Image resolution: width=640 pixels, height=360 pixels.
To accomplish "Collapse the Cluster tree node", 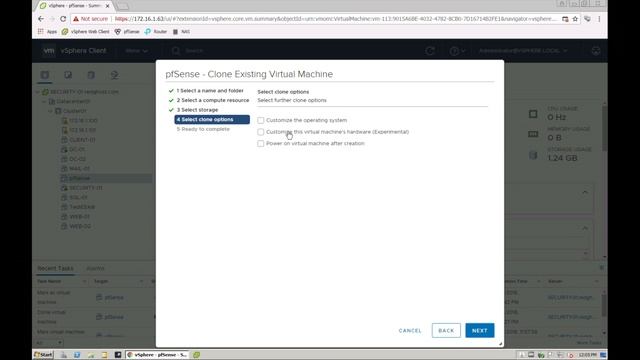I will tap(51, 111).
